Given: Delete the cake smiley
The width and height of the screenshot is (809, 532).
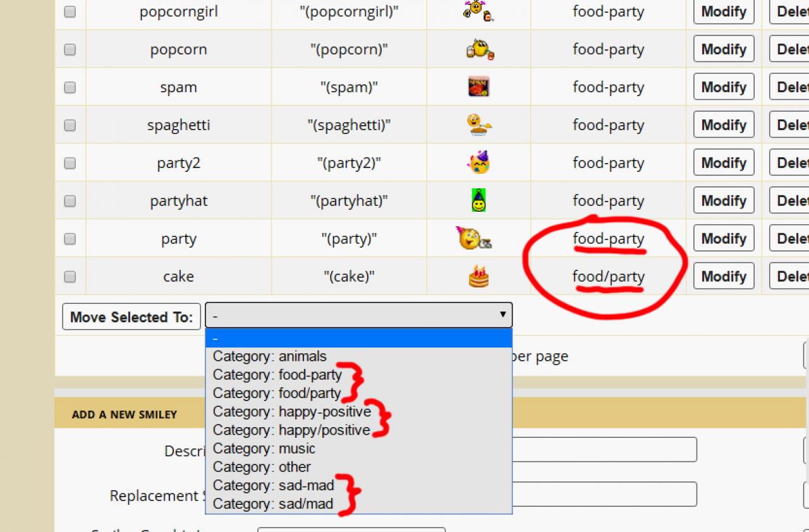Looking at the screenshot, I should click(x=789, y=277).
